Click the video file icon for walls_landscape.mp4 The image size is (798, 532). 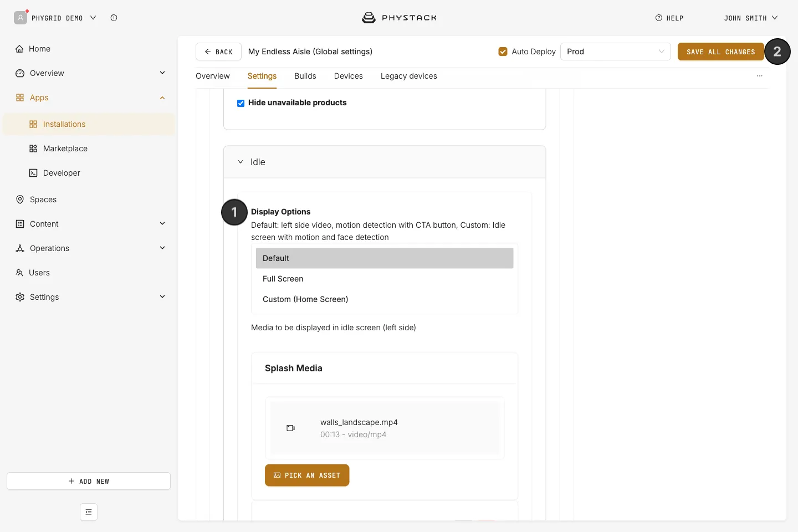[290, 428]
